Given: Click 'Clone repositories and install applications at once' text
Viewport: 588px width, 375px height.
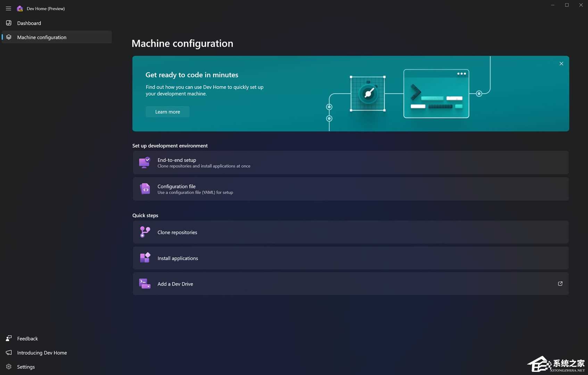Looking at the screenshot, I should [x=204, y=166].
